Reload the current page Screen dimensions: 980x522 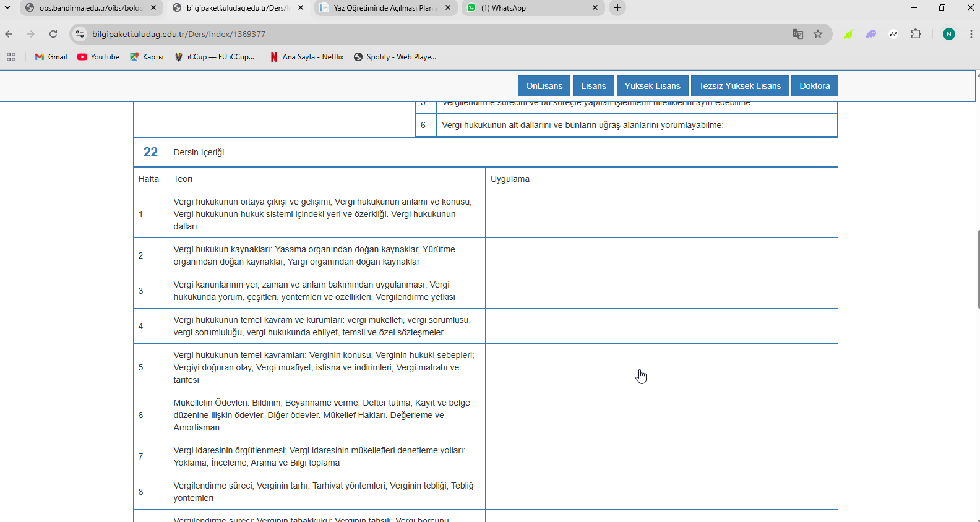click(x=53, y=34)
